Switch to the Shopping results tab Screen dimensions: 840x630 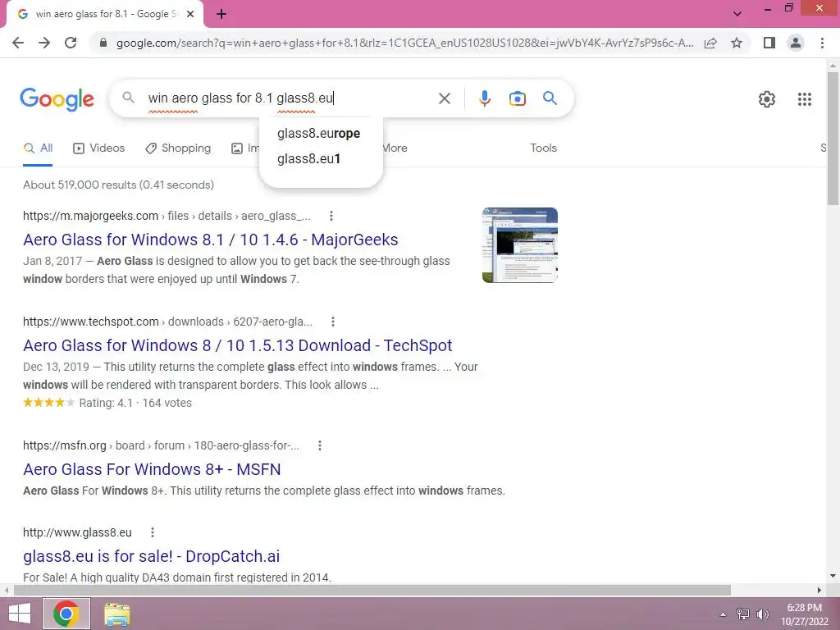pos(178,148)
